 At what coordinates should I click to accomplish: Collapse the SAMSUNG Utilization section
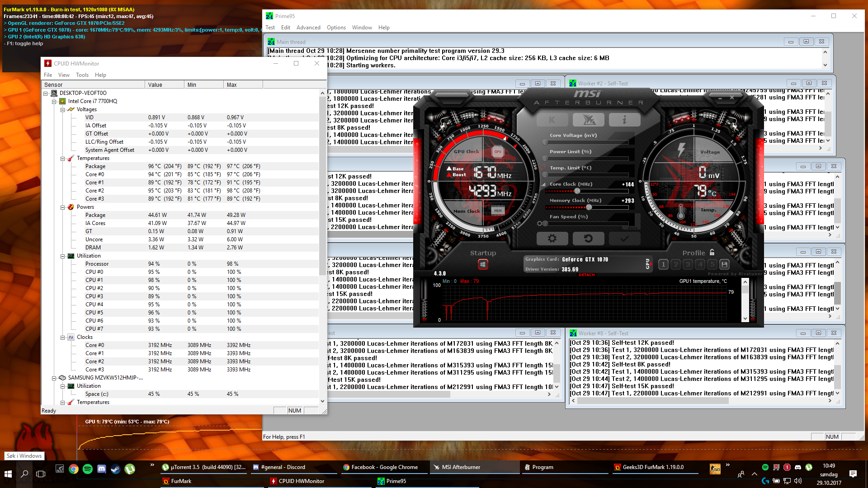click(x=63, y=386)
